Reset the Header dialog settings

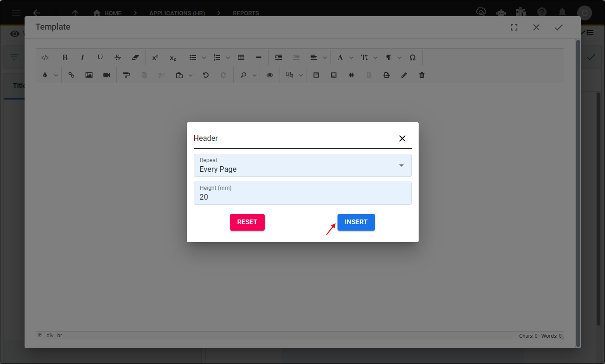(247, 222)
